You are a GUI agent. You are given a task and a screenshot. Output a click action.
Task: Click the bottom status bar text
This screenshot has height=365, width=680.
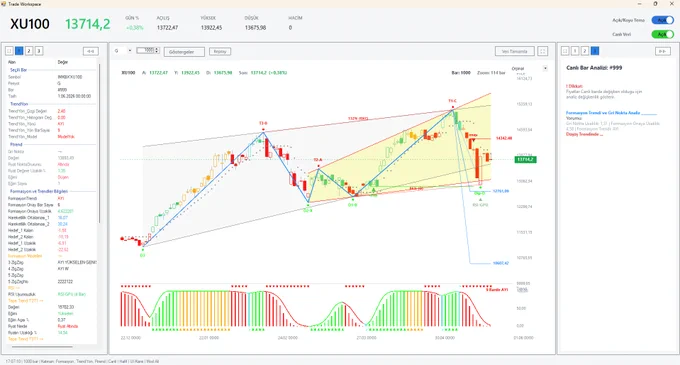(82, 361)
